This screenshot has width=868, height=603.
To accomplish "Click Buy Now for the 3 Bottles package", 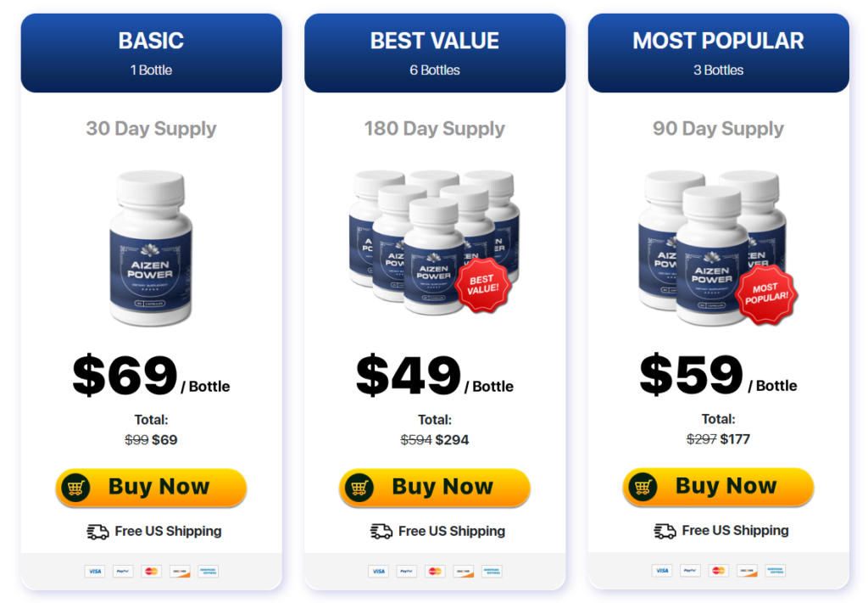I will 718,487.
